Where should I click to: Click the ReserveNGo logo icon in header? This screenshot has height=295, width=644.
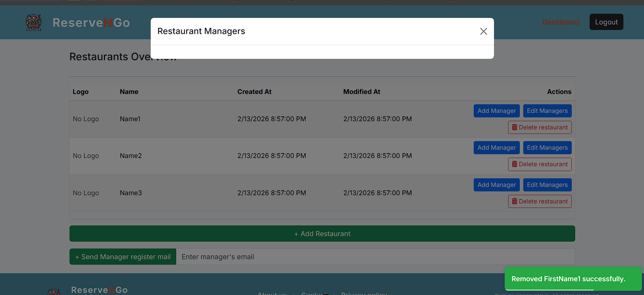[34, 23]
